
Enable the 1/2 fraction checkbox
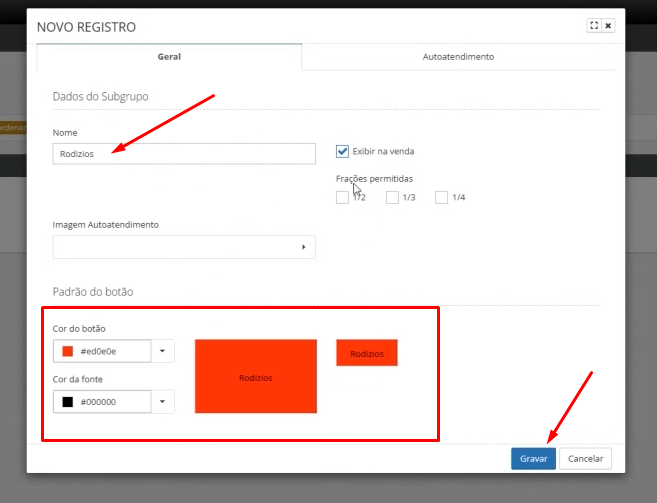coord(343,197)
